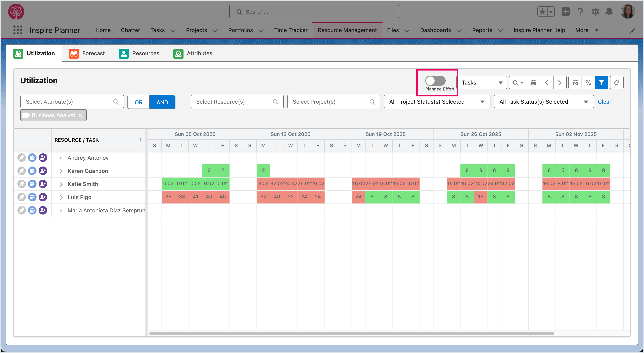644x353 pixels.
Task: Open All Project Status(s) Selected dropdown
Action: pyautogui.click(x=436, y=102)
